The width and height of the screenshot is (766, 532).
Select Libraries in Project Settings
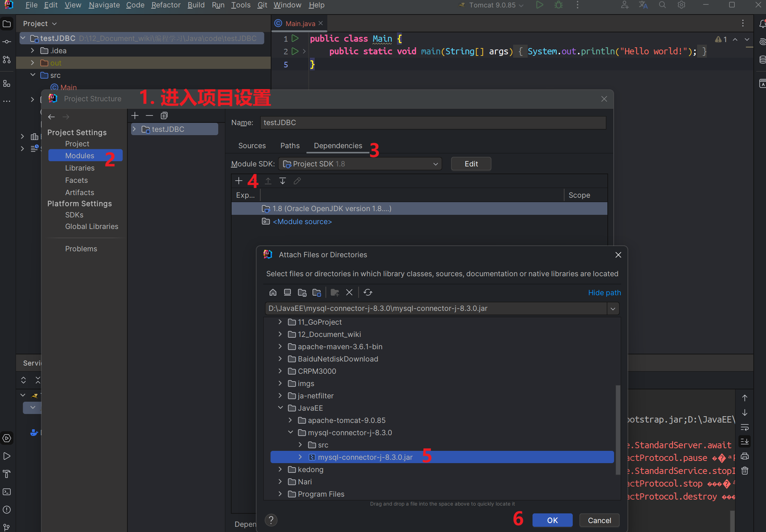coord(80,168)
